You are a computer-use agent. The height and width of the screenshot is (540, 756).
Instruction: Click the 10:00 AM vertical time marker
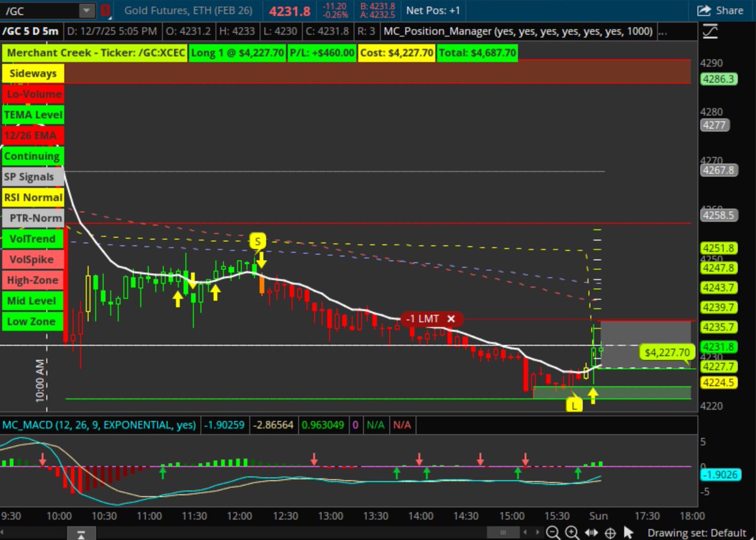(39, 381)
